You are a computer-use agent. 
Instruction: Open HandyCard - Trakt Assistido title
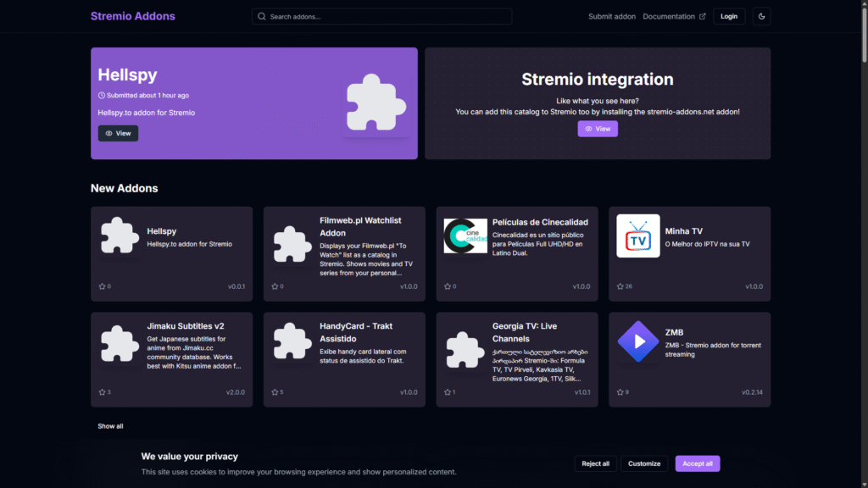tap(356, 332)
